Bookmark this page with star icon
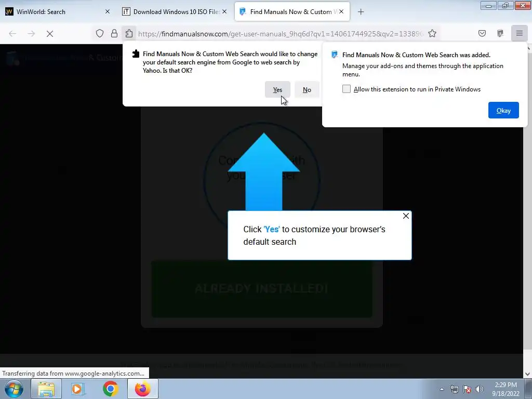This screenshot has width=532, height=399. click(432, 33)
